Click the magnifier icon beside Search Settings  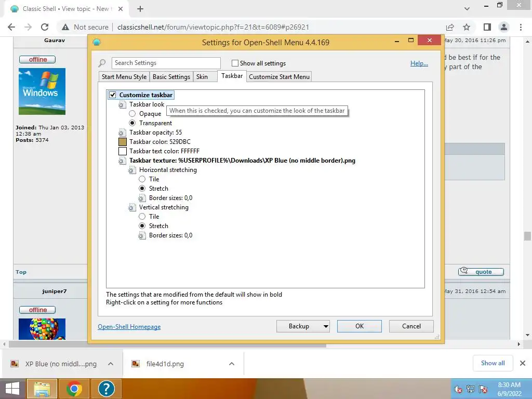pyautogui.click(x=102, y=63)
